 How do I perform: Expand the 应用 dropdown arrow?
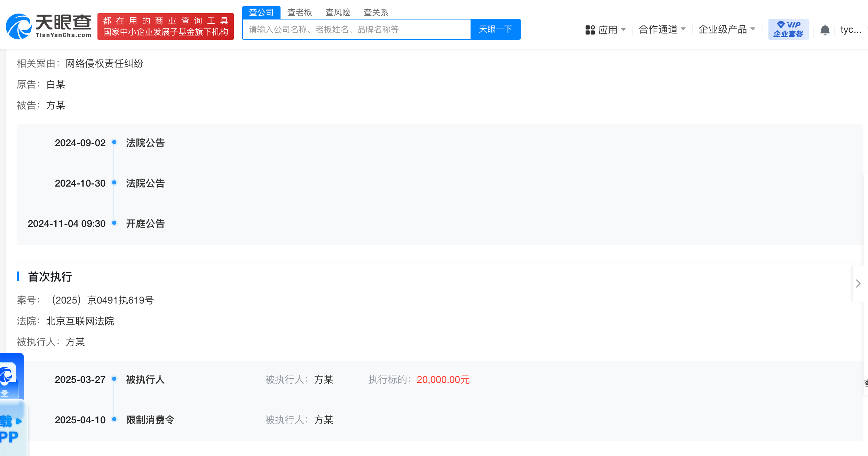pos(623,30)
